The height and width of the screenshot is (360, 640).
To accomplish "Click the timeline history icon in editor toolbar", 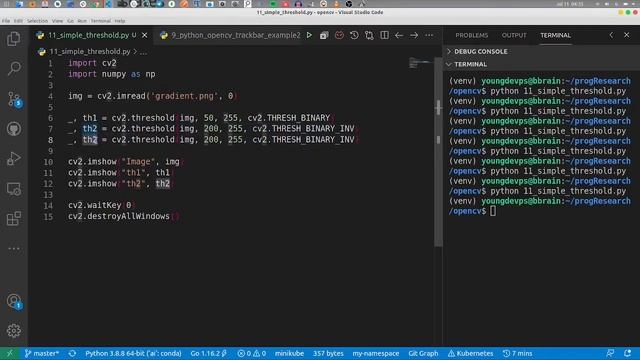I will 354,36.
